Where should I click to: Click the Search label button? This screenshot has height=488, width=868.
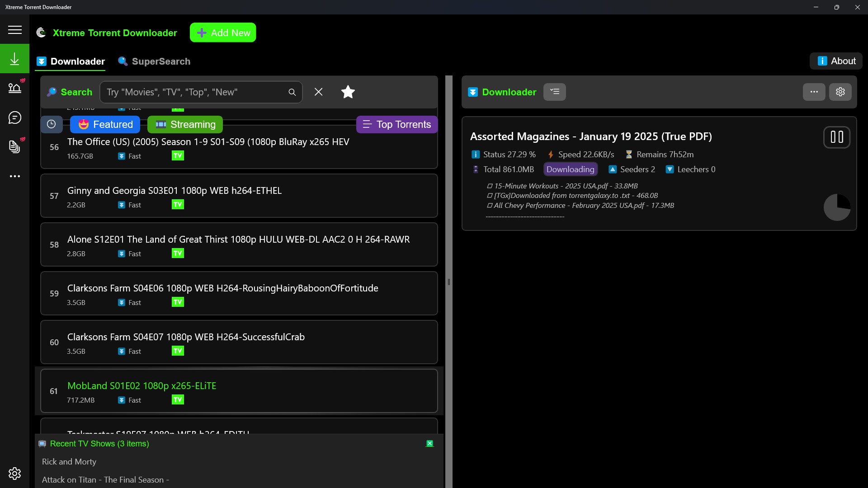(70, 92)
